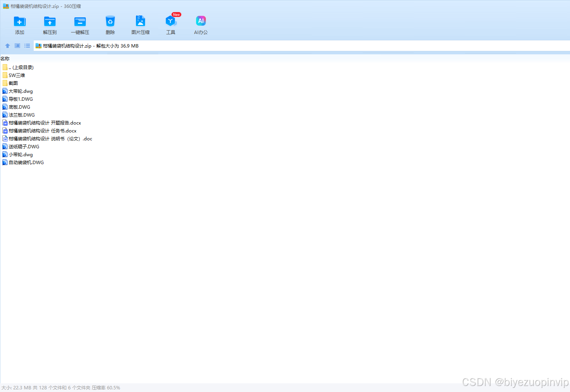Screen dimensions: 570x392
Task: Switch to the list view mode button
Action: click(27, 46)
